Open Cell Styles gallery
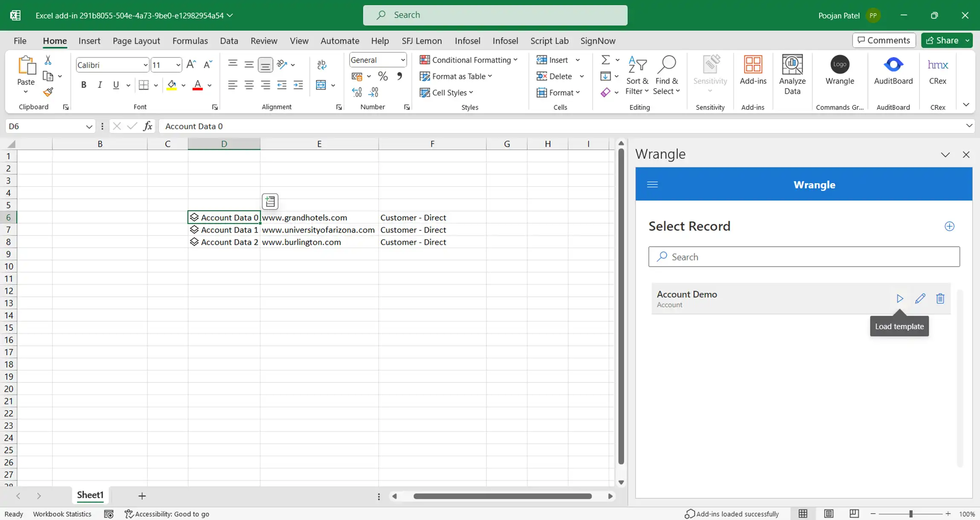This screenshot has height=520, width=980. pyautogui.click(x=446, y=92)
